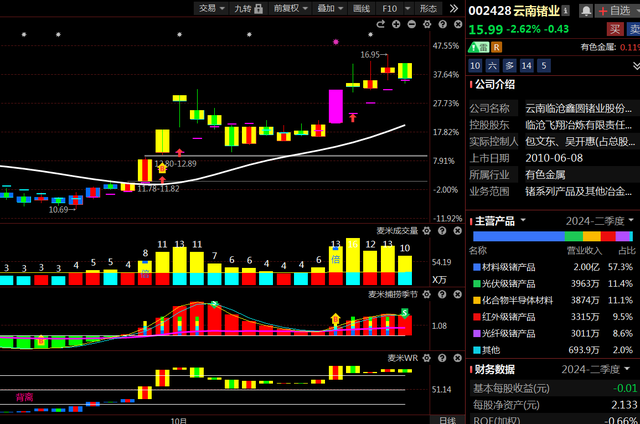Click the bell alert icon

(586, 11)
